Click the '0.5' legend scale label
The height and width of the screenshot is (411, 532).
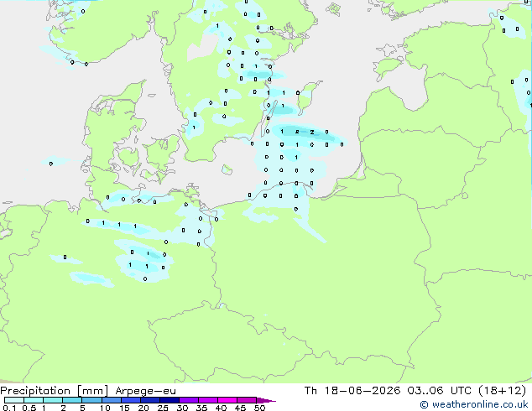click(29, 408)
